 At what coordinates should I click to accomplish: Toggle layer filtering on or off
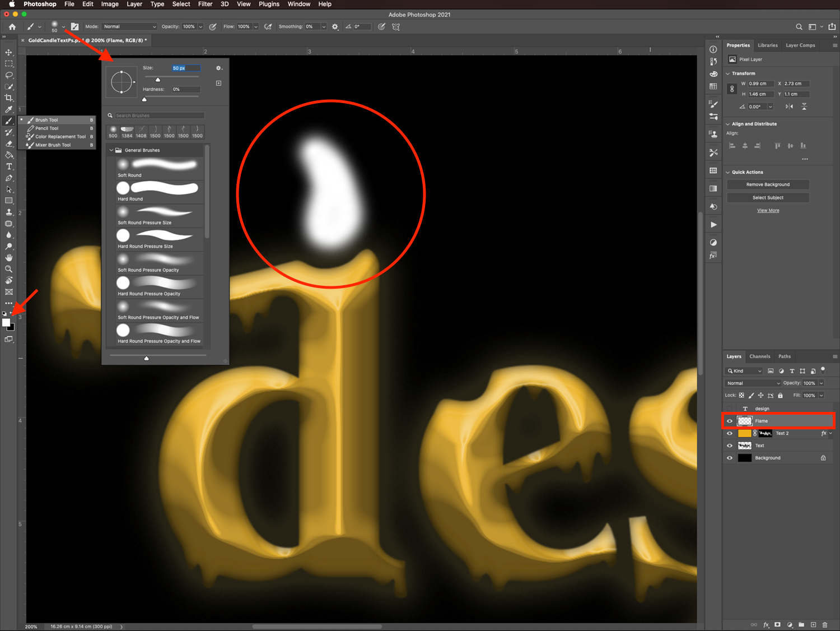coord(823,369)
